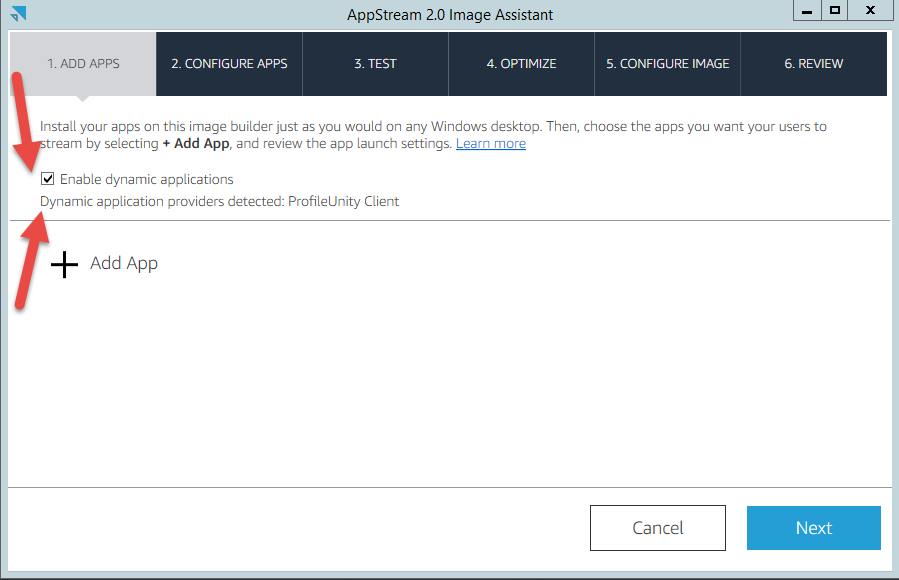This screenshot has height=580, width=899.
Task: Toggle Enable dynamic applications checkbox
Action: (x=48, y=179)
